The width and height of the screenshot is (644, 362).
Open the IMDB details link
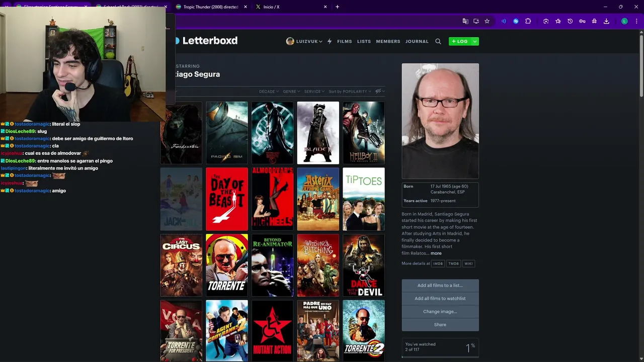(438, 263)
